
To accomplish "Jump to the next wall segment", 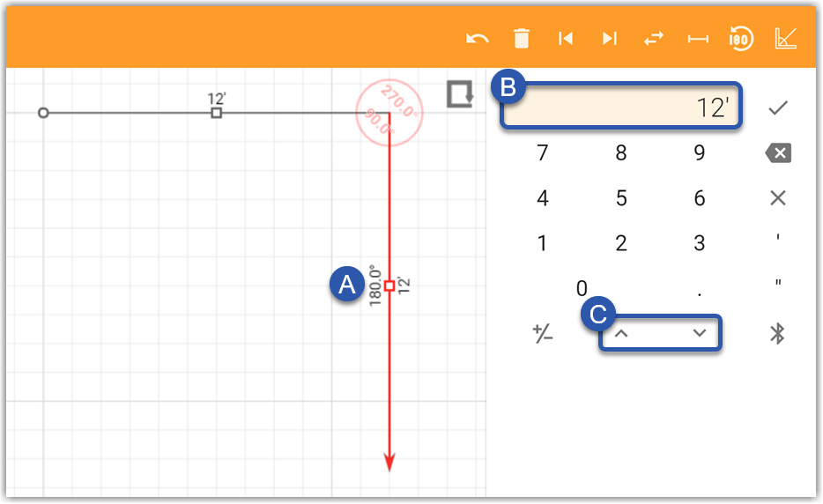I will (x=610, y=38).
